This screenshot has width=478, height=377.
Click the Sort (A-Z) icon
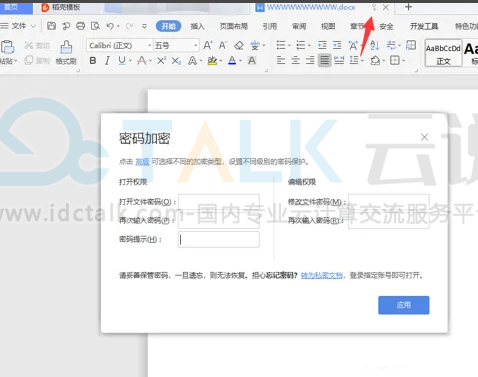374,45
